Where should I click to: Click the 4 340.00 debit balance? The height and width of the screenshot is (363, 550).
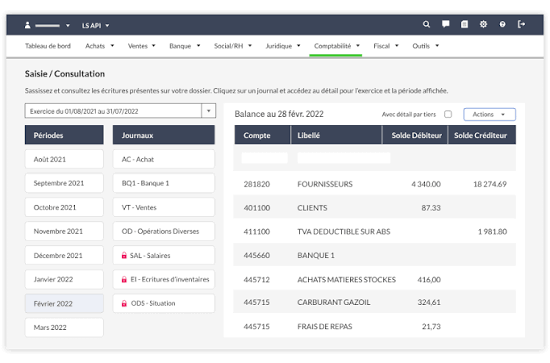(x=426, y=184)
